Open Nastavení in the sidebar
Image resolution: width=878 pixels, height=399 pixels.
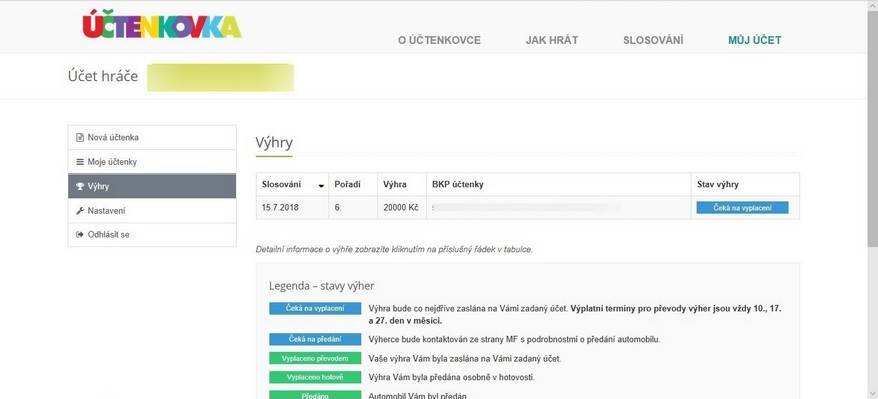click(x=152, y=211)
